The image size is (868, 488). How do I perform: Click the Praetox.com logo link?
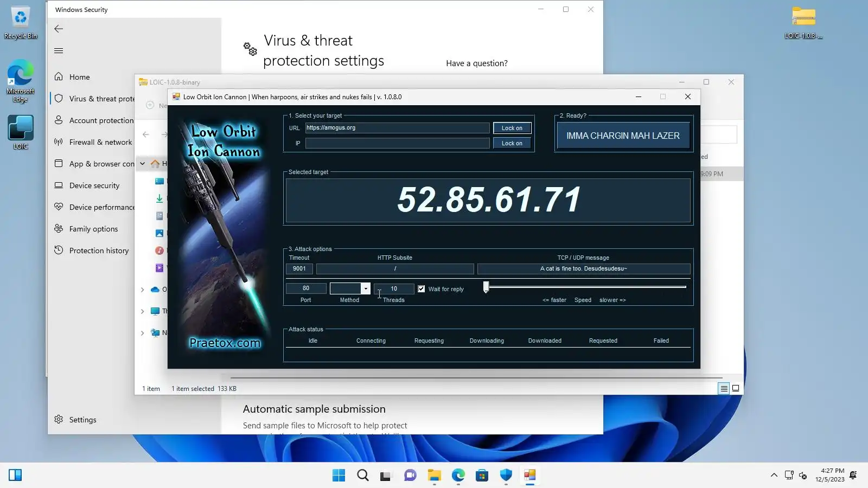click(225, 343)
